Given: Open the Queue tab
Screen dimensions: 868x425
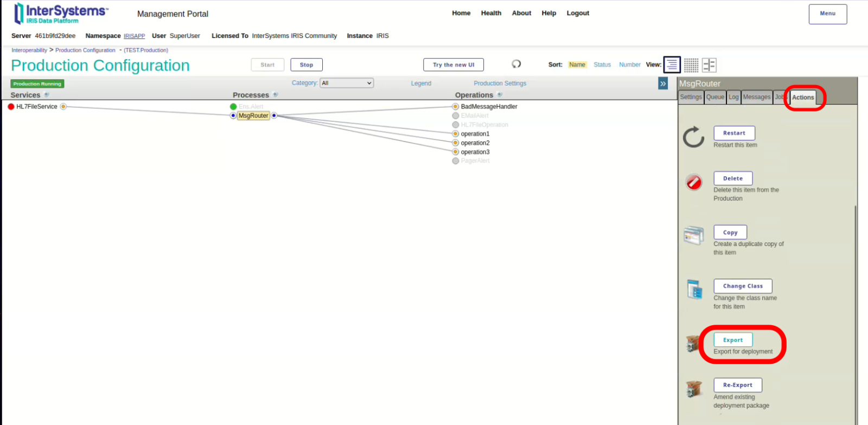Looking at the screenshot, I should pos(715,97).
